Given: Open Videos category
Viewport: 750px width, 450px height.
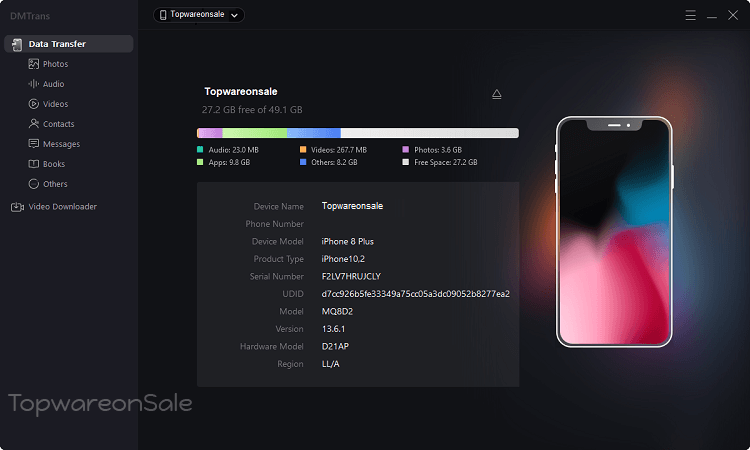Looking at the screenshot, I should coord(55,104).
